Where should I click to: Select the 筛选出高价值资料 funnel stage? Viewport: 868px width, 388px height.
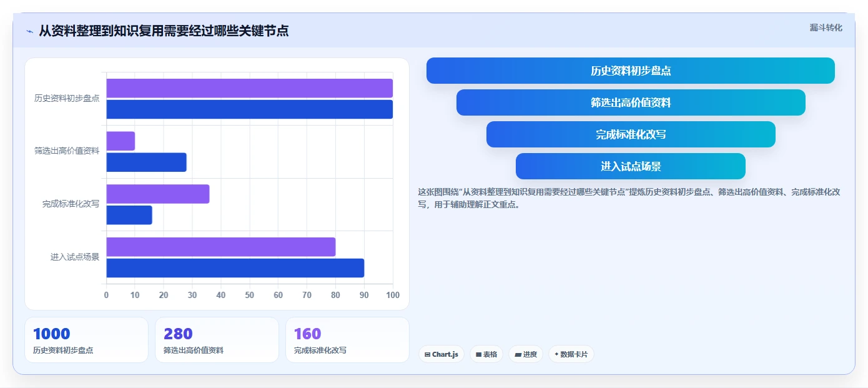coord(631,102)
